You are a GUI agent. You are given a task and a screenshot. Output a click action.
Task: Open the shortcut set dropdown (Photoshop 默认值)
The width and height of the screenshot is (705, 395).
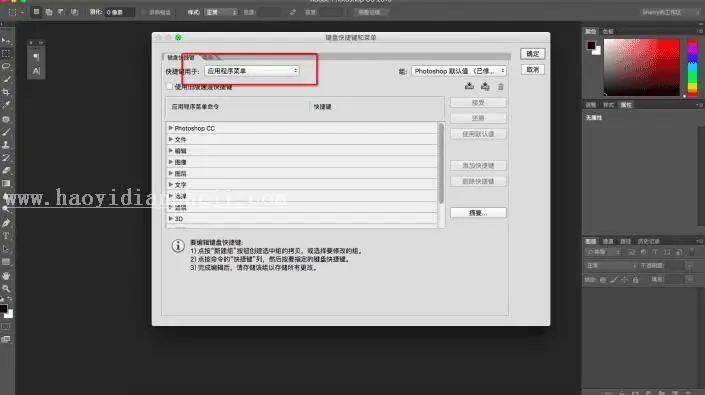[459, 71]
